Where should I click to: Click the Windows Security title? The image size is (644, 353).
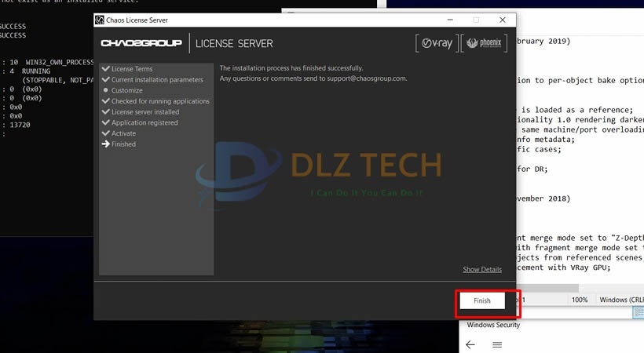(493, 325)
